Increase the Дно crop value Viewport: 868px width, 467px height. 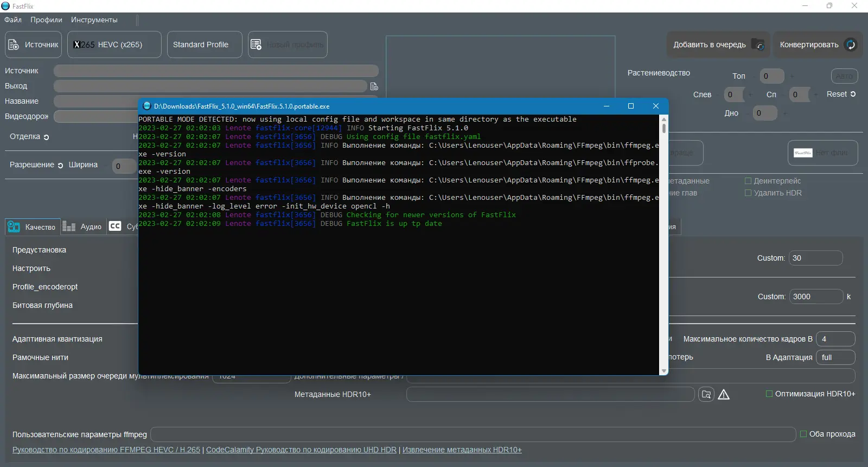point(785,113)
